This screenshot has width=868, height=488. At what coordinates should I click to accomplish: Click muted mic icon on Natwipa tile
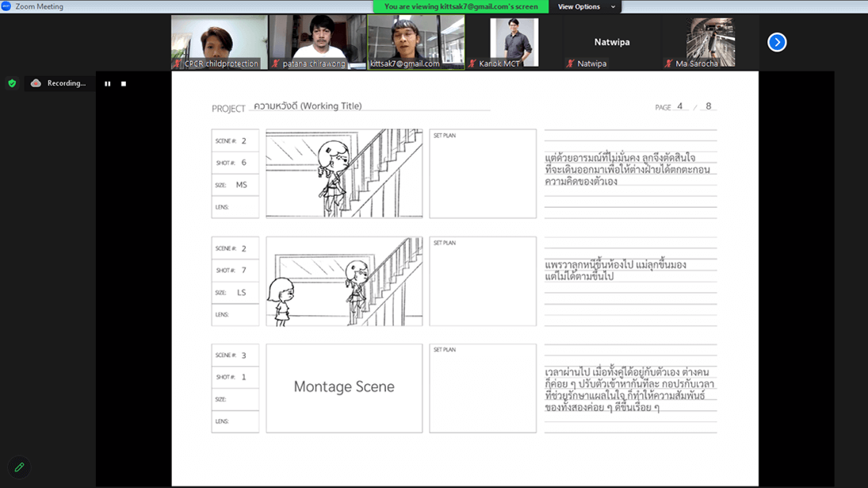[x=570, y=63]
